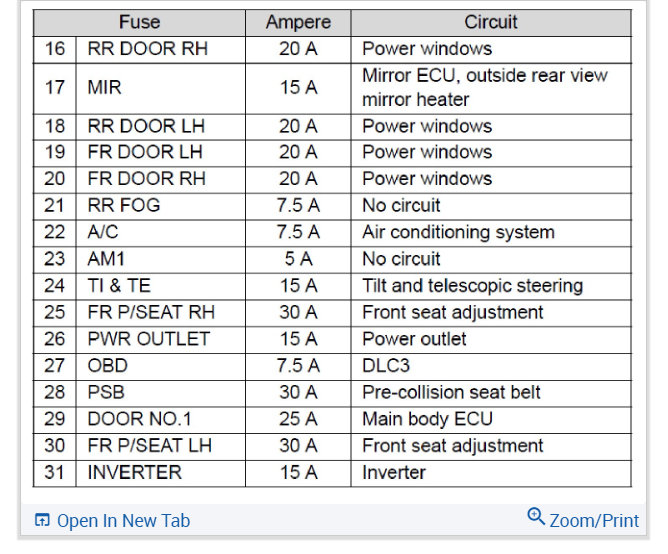Select the A/C fuse name cell
The width and height of the screenshot is (668, 554).
[104, 232]
